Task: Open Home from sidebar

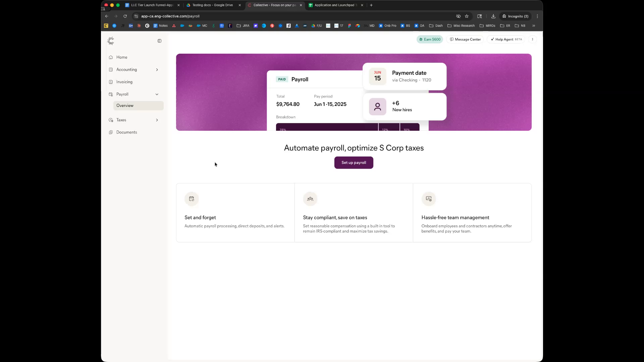Action: tap(122, 57)
